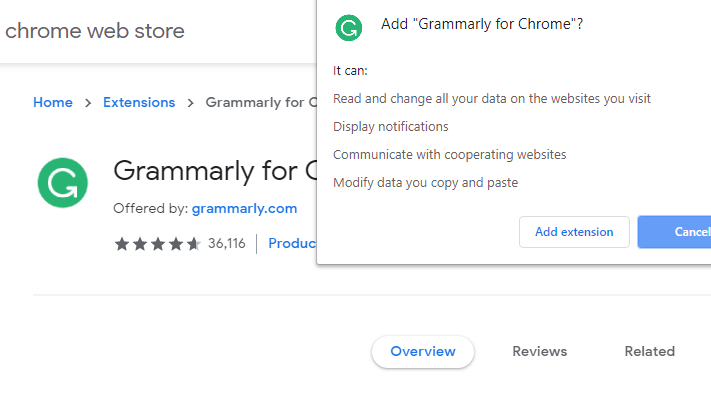Click the half-filled fifth rating star
711x400 pixels.
194,244
